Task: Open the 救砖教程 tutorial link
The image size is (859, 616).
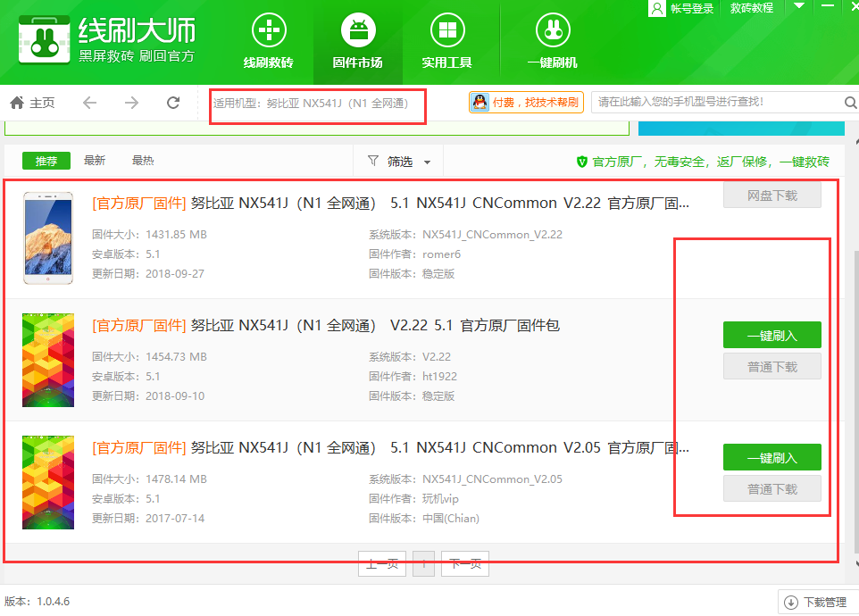Action: click(752, 8)
